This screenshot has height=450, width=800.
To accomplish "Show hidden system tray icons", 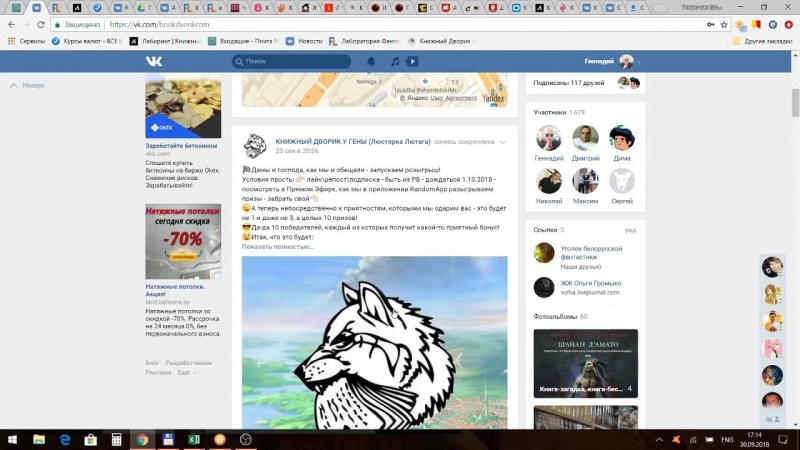I will click(x=659, y=440).
